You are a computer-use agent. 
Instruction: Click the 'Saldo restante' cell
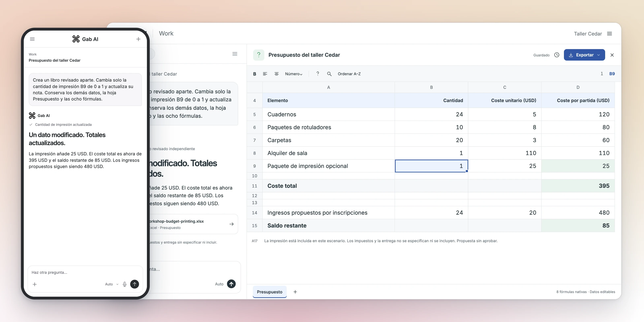pyautogui.click(x=328, y=226)
